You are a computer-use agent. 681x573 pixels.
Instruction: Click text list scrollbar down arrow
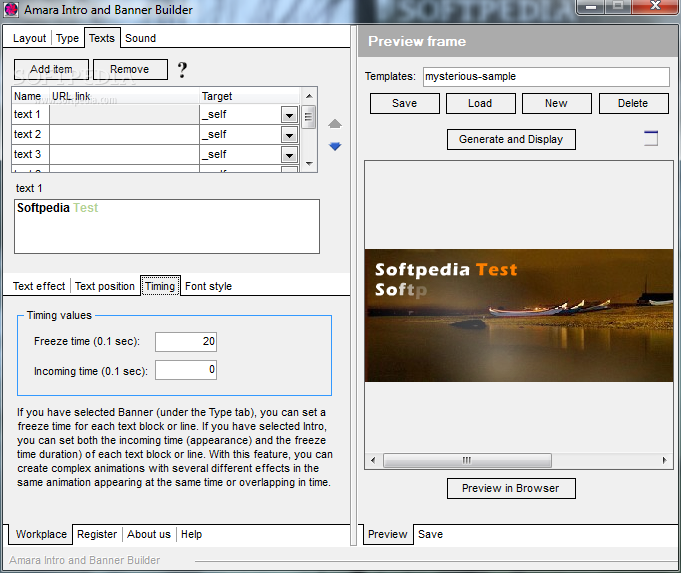pos(309,164)
